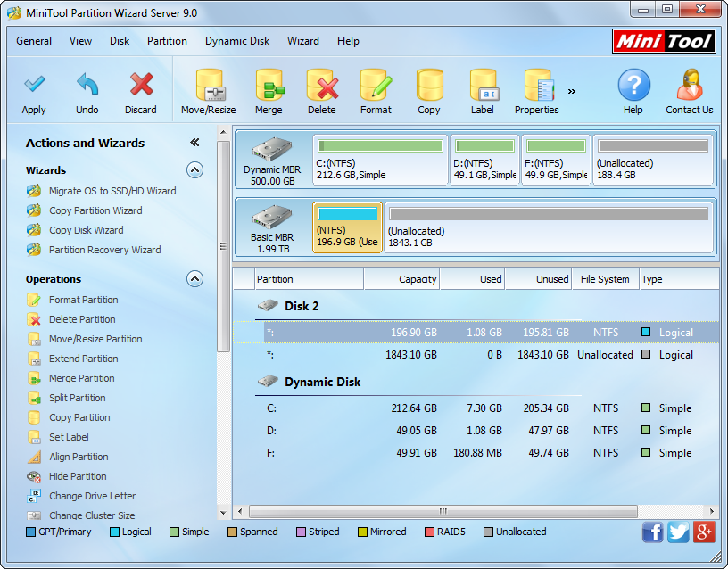Launch Copy Disk Wizard
The image size is (728, 569).
[87, 230]
